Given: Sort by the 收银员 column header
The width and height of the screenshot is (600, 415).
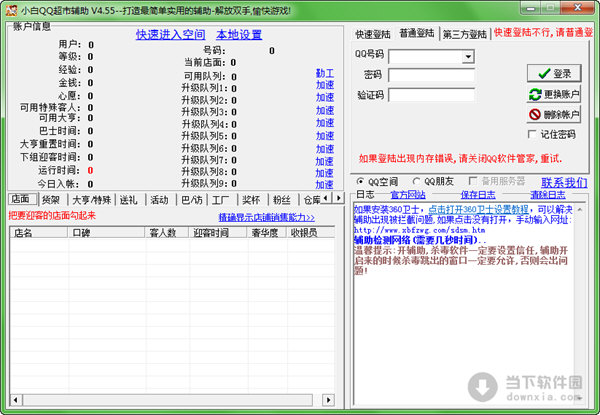Looking at the screenshot, I should pos(310,232).
